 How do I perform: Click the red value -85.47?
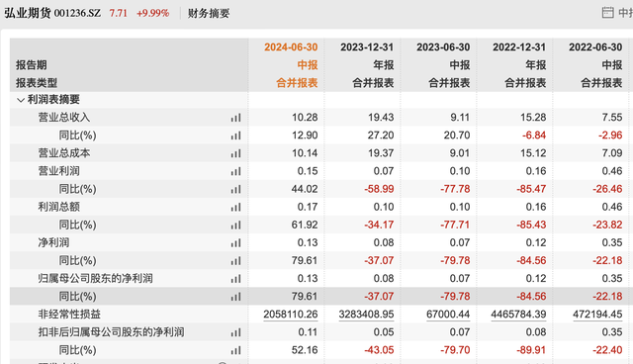coord(531,189)
